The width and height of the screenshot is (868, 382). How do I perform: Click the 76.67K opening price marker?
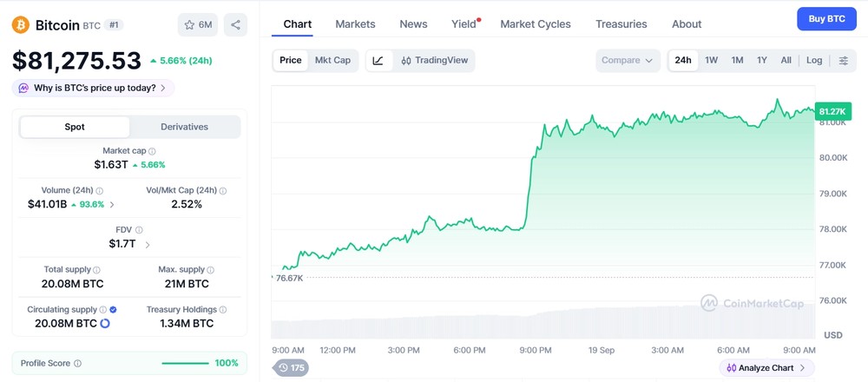[x=289, y=278]
